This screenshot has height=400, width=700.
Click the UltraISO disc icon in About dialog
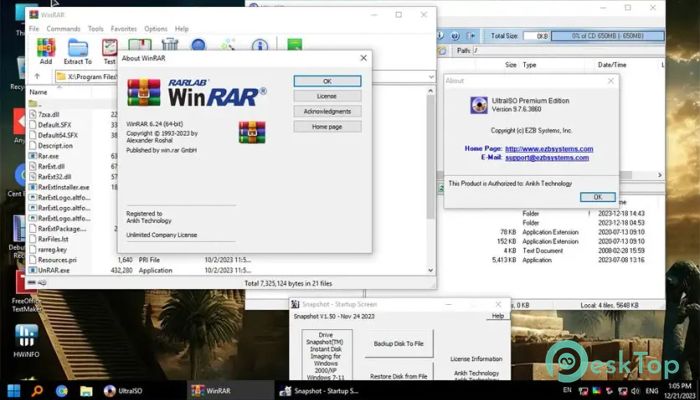pos(479,105)
